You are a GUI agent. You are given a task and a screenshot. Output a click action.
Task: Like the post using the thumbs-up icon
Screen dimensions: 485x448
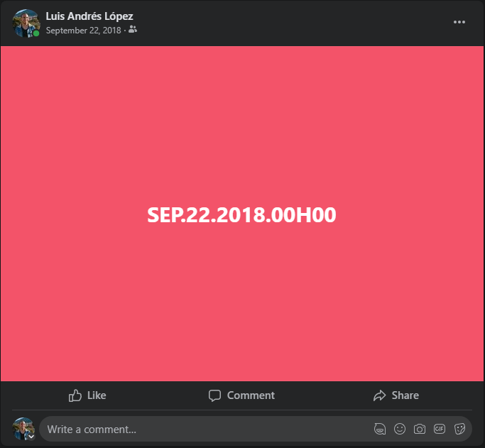coord(75,395)
